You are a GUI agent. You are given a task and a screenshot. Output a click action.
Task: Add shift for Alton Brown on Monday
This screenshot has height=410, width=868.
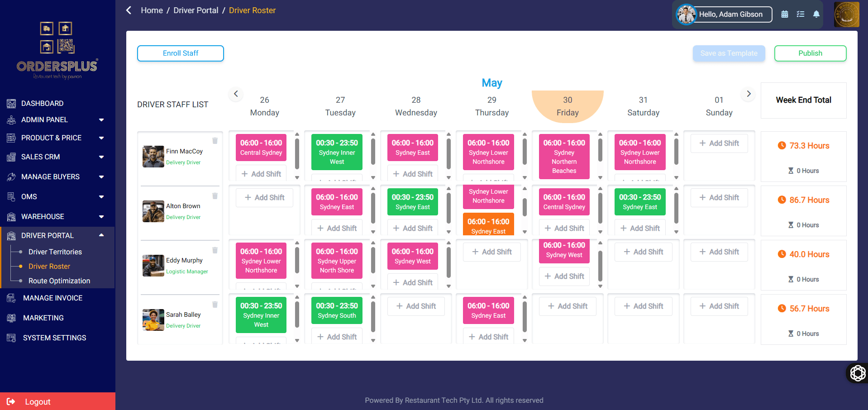click(265, 198)
